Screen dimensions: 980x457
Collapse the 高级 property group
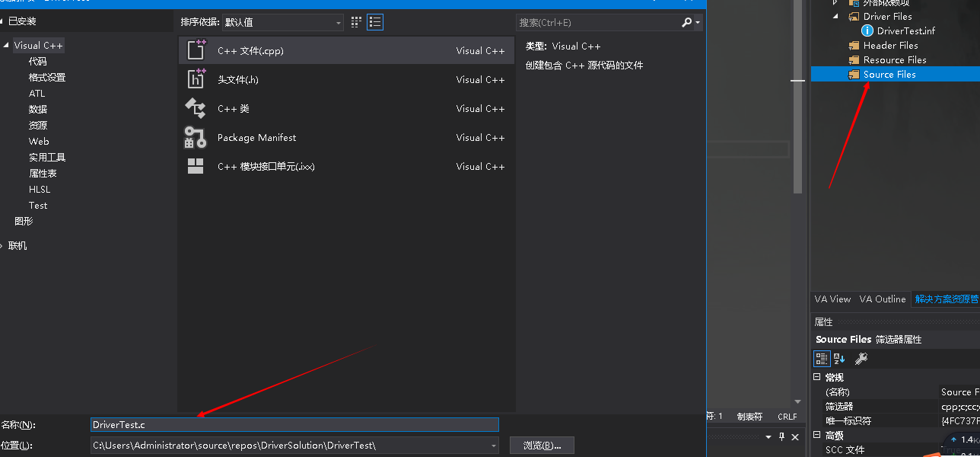click(x=817, y=435)
